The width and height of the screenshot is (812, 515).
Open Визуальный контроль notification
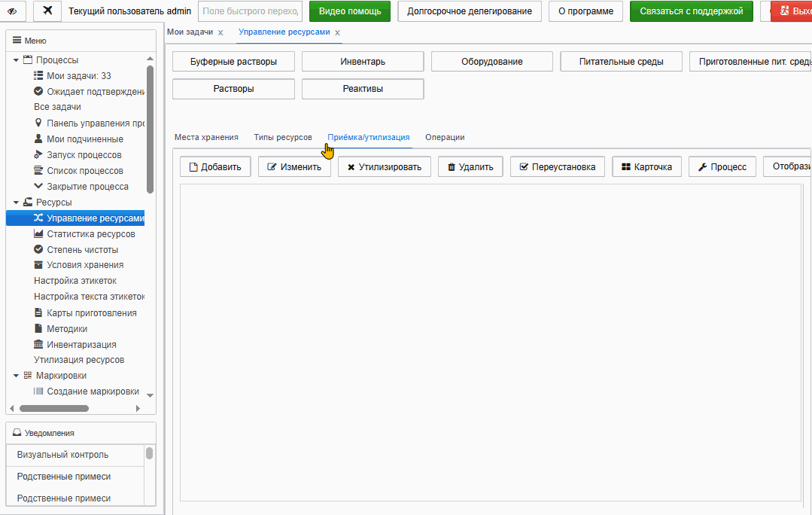75,455
